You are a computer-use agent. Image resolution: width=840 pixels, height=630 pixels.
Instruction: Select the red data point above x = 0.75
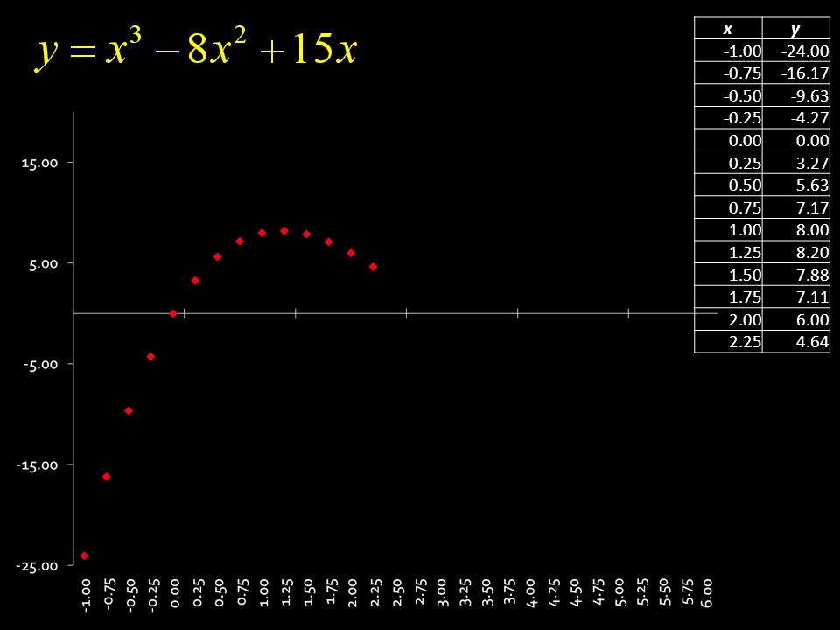pos(240,241)
